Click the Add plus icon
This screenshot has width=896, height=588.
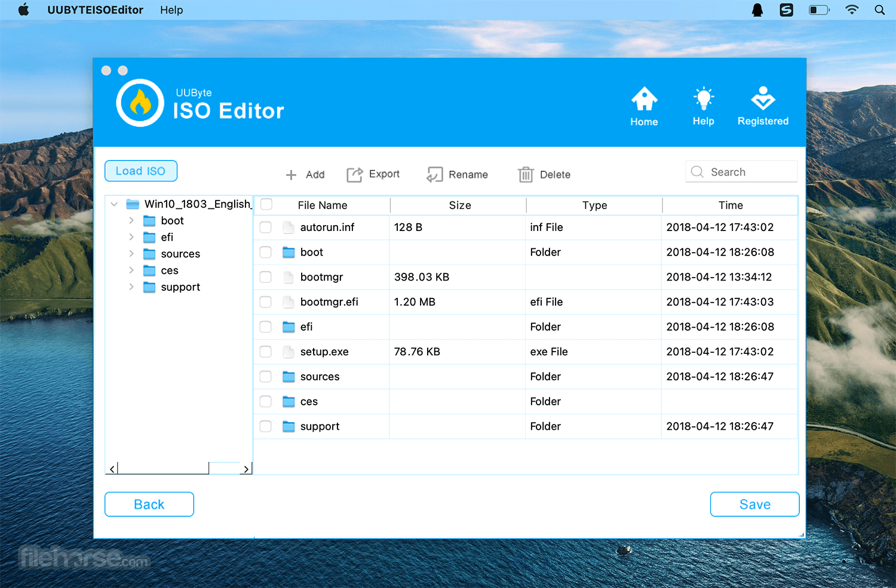(291, 175)
